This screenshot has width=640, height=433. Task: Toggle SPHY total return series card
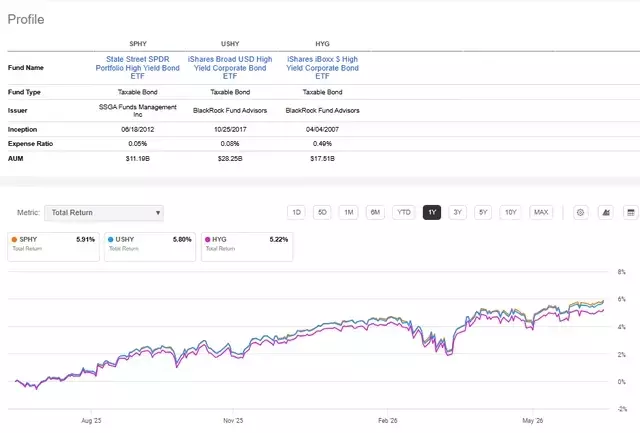pyautogui.click(x=53, y=246)
